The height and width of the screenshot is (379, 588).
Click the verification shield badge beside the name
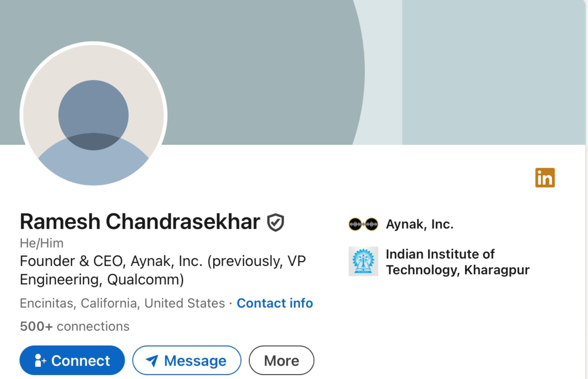276,223
